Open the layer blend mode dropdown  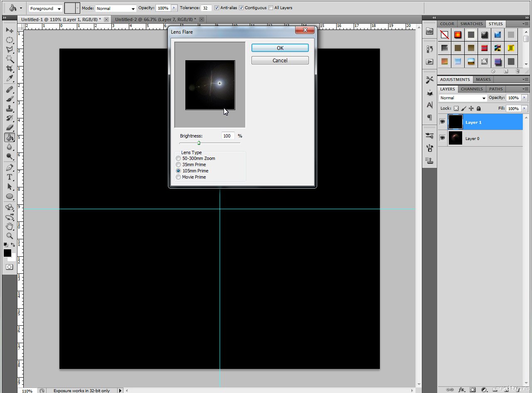click(x=463, y=98)
